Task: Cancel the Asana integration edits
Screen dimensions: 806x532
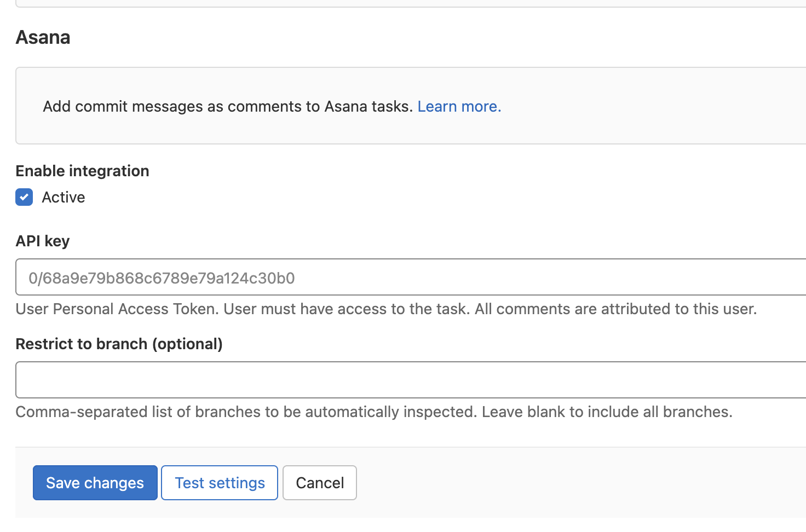Action: 320,483
